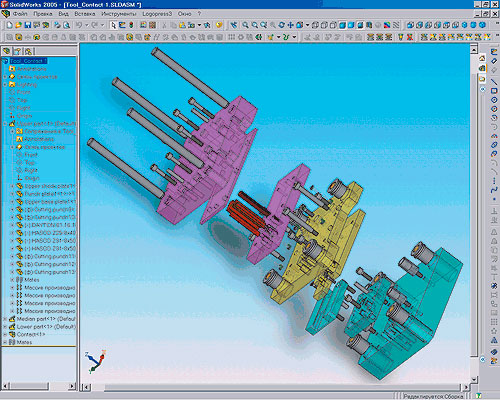
Task: Open the Вставка menu
Action: point(85,14)
